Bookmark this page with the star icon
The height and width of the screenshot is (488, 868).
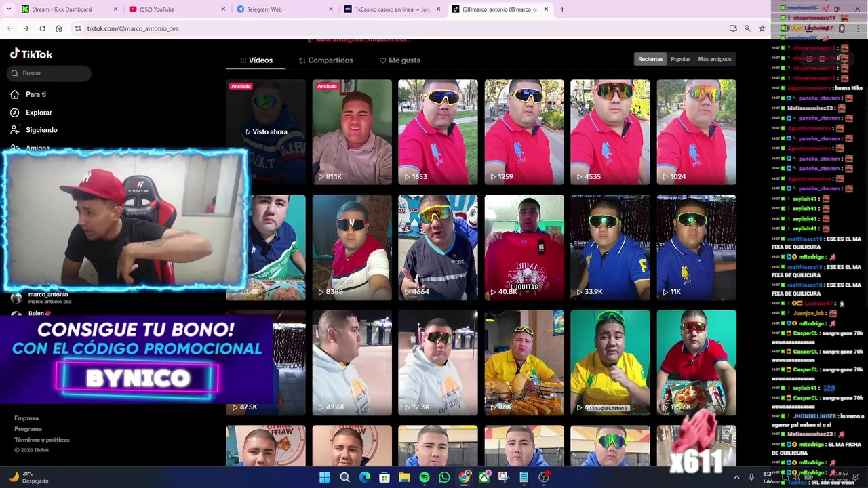[762, 28]
